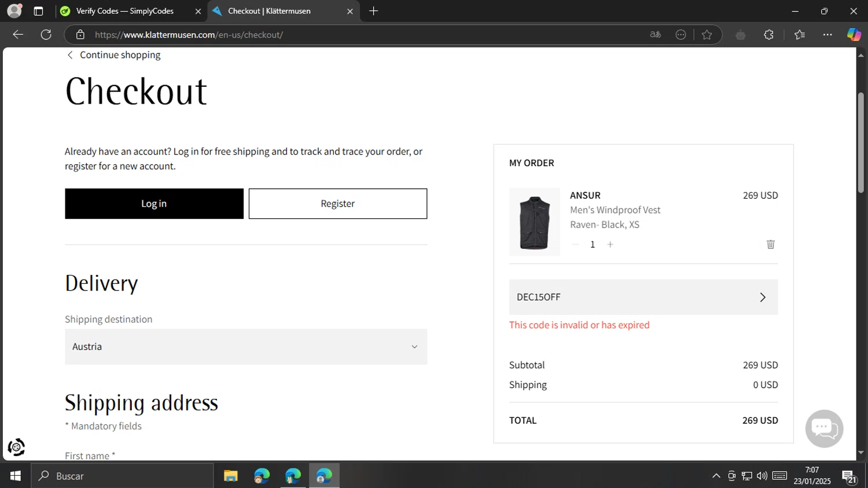Screen dimensions: 868x488
Task: Close the Checkout Klättermusen tab
Action: coord(350,11)
